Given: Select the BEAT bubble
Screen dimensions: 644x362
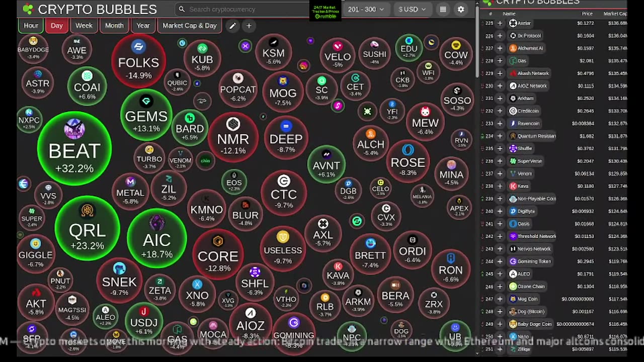Looking at the screenshot, I should coord(74,148).
